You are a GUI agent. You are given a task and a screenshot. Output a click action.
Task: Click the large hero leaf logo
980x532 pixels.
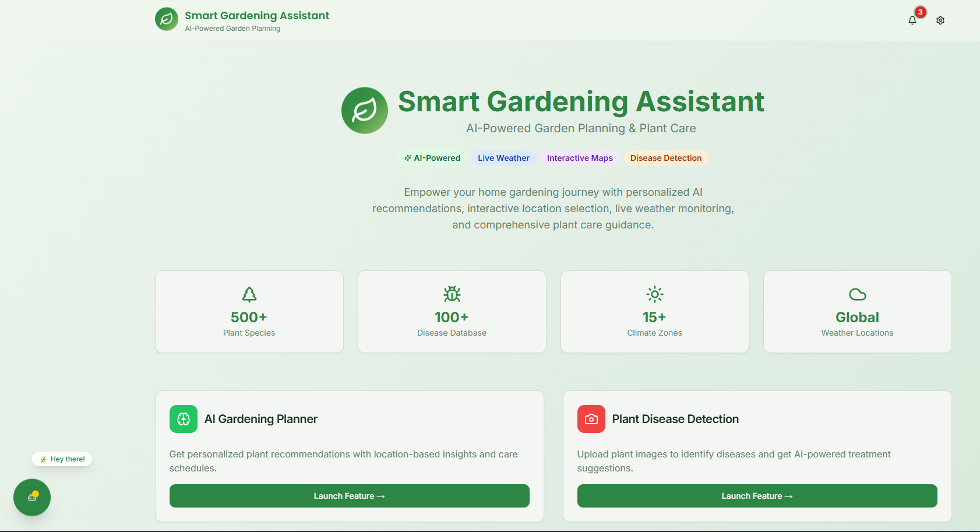coord(365,111)
